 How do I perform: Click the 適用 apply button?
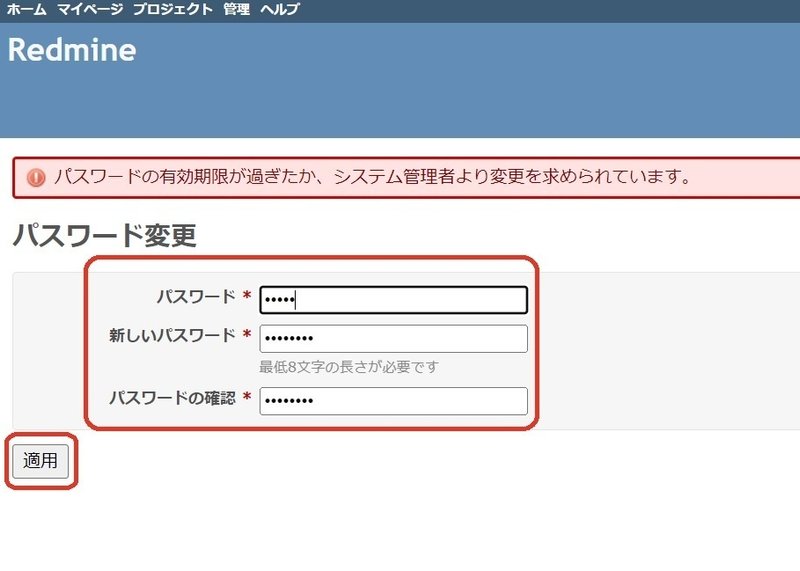click(x=40, y=461)
